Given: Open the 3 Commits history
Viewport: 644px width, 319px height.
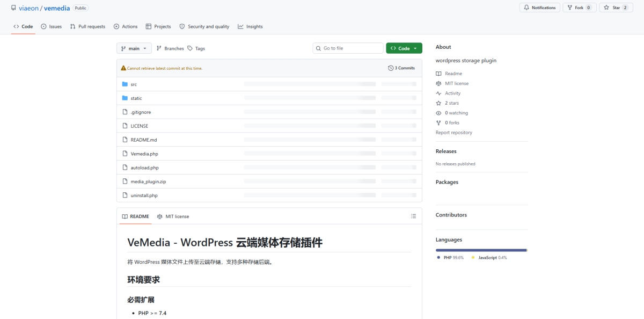Looking at the screenshot, I should pyautogui.click(x=401, y=68).
